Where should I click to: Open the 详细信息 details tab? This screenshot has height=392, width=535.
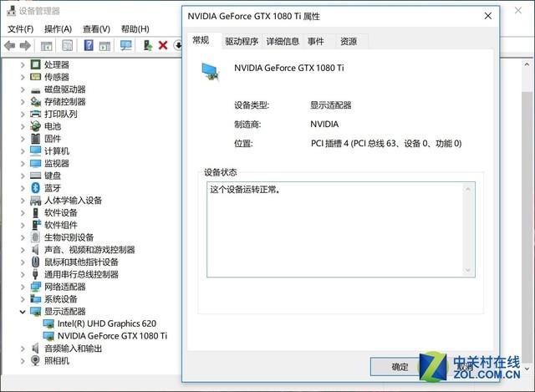283,41
